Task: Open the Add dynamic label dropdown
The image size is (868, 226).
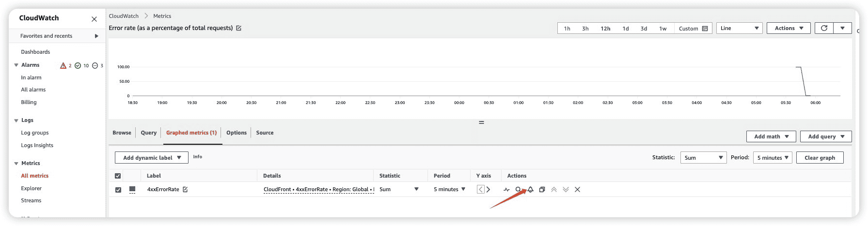Action: click(152, 157)
